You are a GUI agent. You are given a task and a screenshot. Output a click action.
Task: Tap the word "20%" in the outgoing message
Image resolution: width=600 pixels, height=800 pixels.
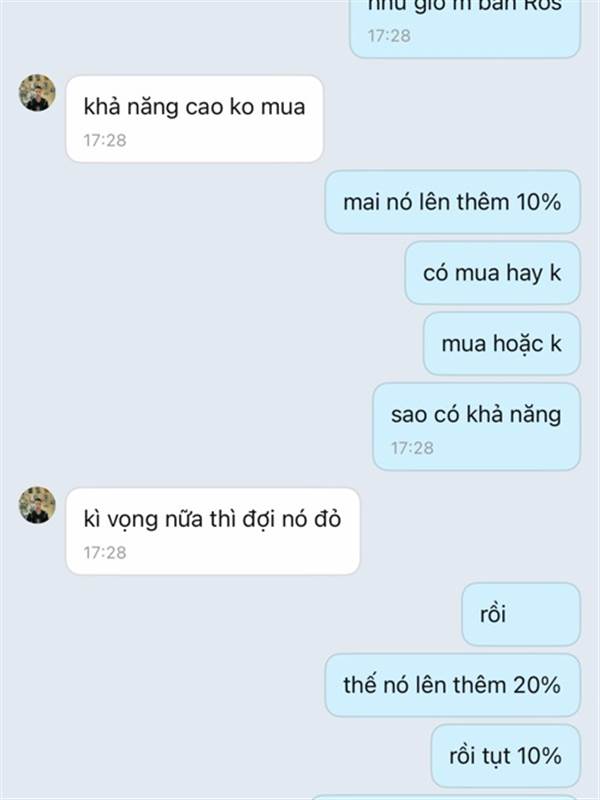(x=537, y=685)
